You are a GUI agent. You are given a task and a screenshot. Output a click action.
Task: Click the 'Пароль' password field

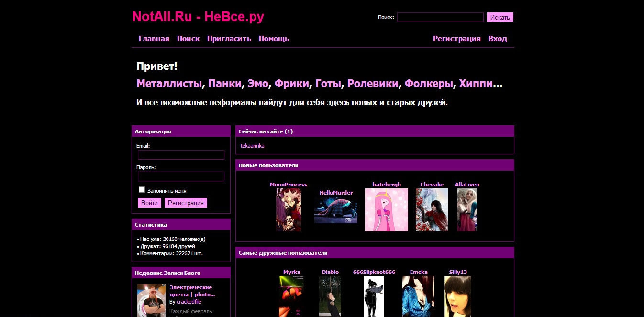181,176
